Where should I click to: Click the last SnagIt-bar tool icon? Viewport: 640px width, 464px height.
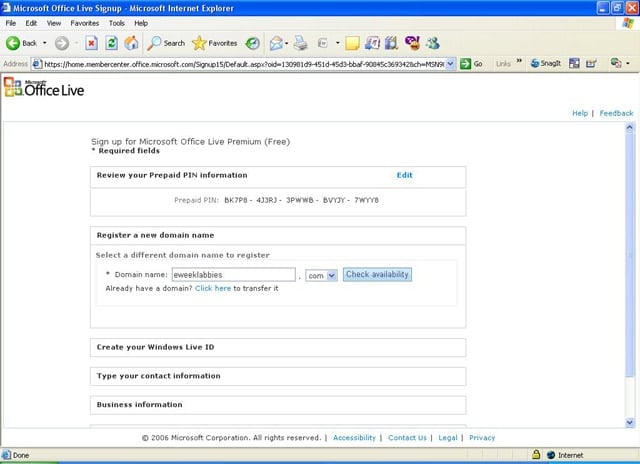point(616,63)
